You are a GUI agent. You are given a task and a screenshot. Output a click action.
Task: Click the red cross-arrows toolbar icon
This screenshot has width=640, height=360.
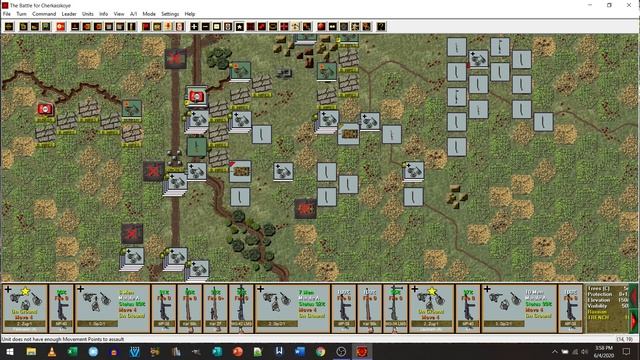[284, 27]
